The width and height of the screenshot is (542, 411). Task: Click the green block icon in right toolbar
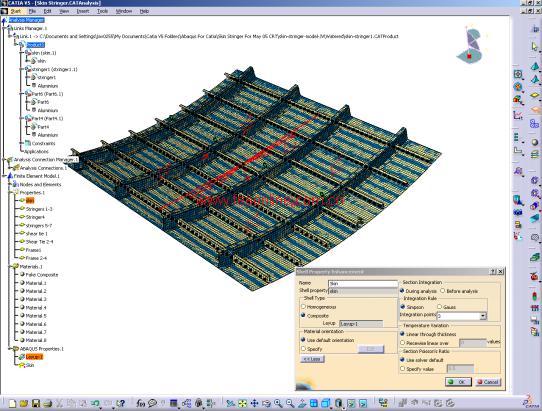(x=535, y=258)
